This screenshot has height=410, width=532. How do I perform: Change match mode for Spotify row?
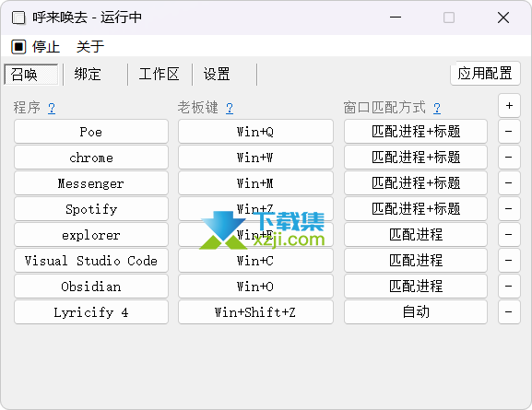[x=416, y=208]
